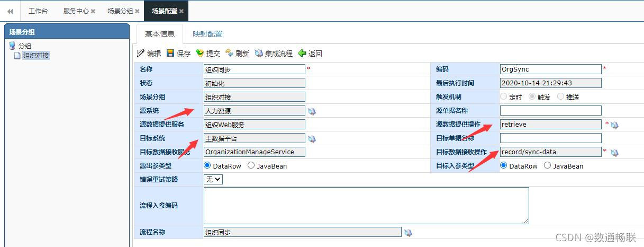Click the retrieve operation field

(x=550, y=125)
